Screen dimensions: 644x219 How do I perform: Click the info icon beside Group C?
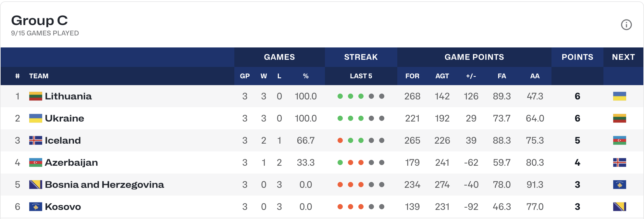(626, 25)
